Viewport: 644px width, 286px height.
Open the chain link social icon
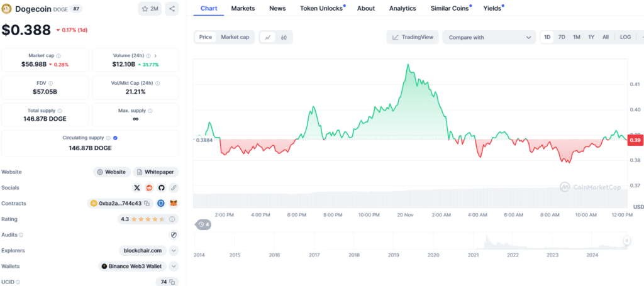[174, 187]
